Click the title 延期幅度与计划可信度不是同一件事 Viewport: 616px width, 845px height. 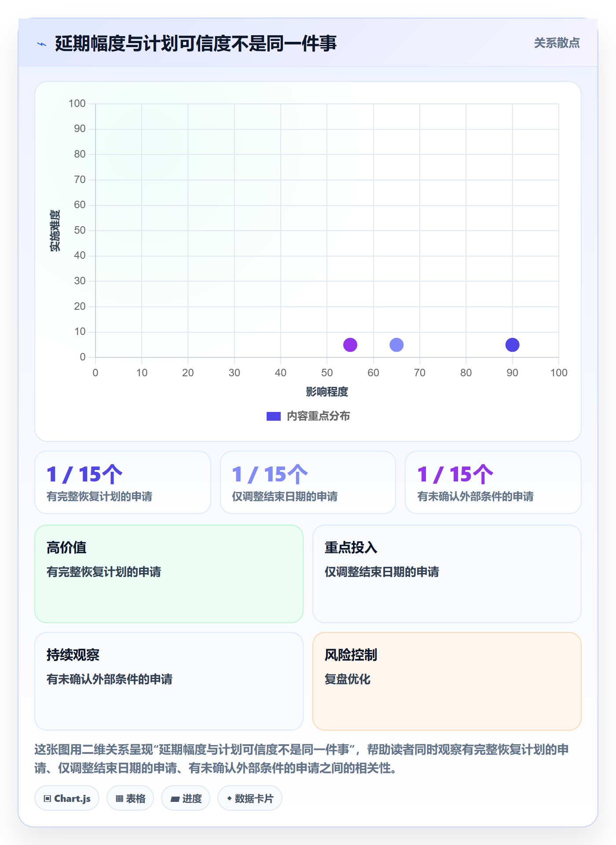[196, 44]
